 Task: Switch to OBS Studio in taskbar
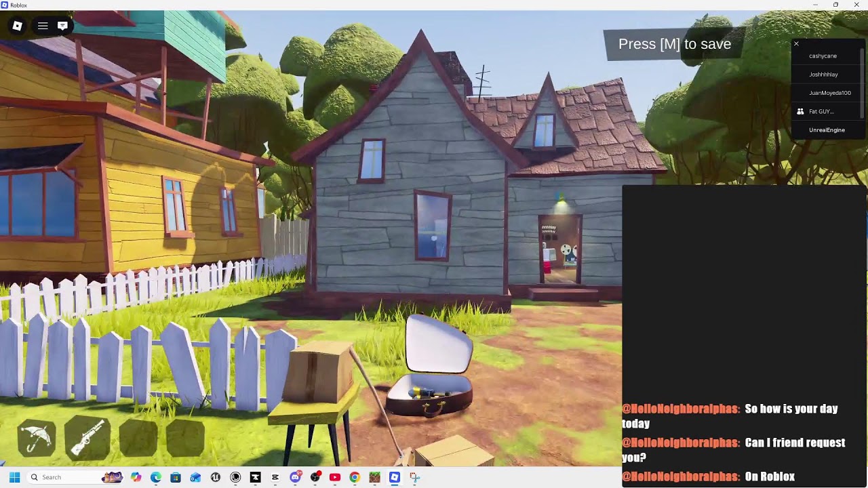(315, 477)
